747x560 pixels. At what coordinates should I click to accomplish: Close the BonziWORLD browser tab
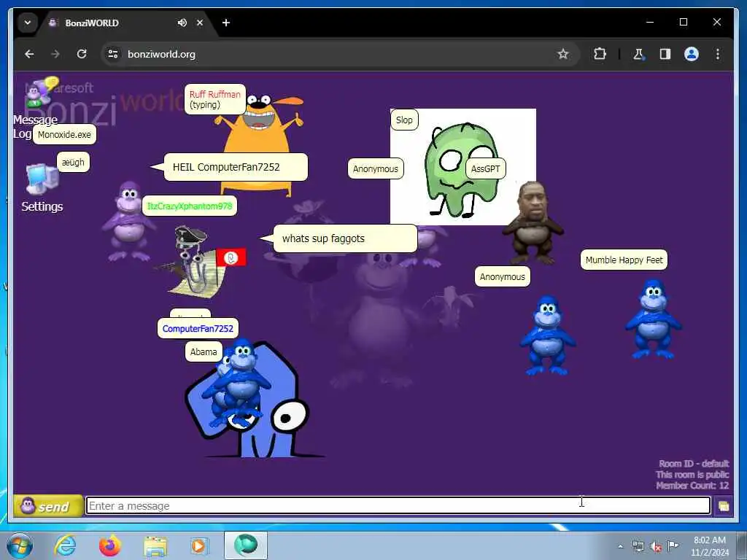(200, 23)
